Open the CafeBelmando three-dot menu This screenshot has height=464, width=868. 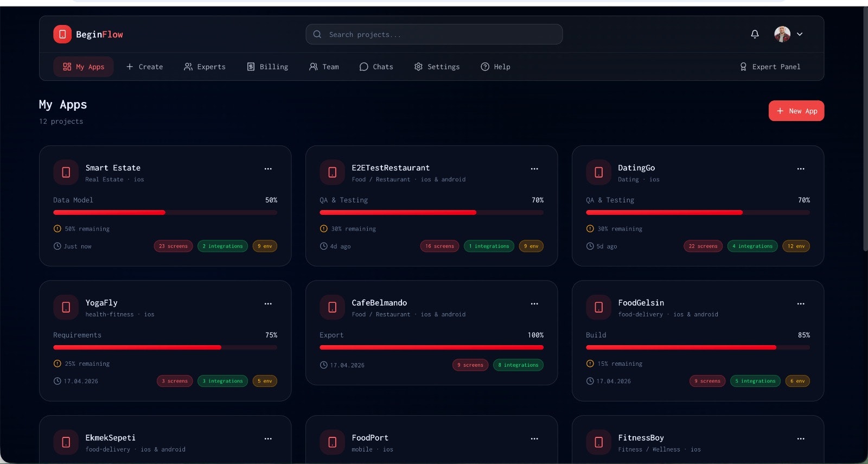coord(534,304)
